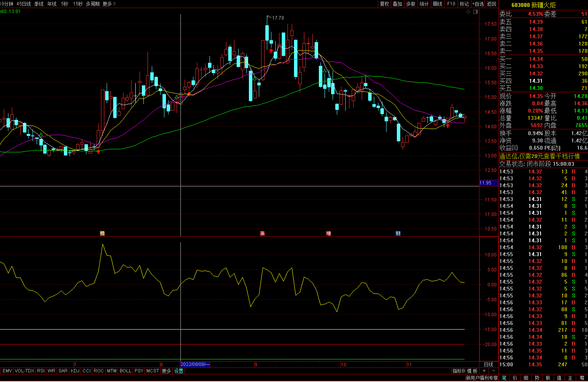Click the 14:54 trade row showing 100 lots
Screen dimensions: 588x382
543,247
